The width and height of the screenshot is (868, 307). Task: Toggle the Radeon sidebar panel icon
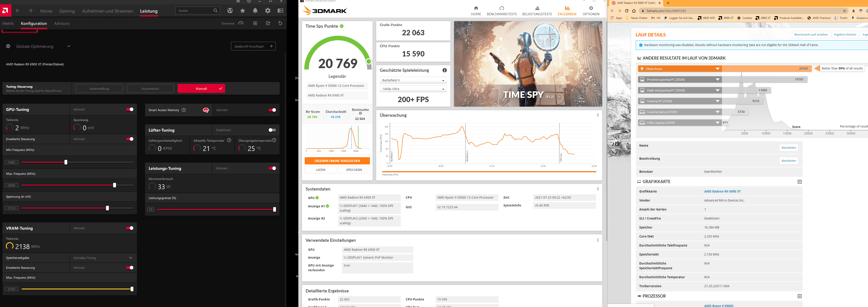coord(280,11)
